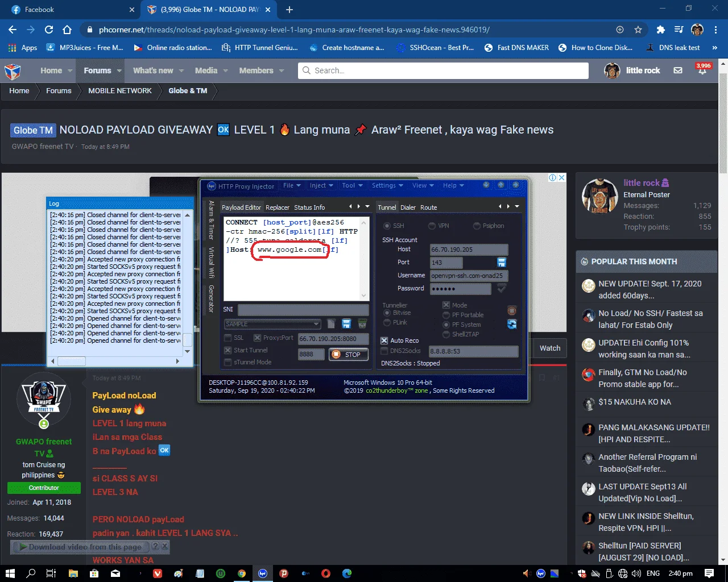Open the Generator side tab

[211, 298]
